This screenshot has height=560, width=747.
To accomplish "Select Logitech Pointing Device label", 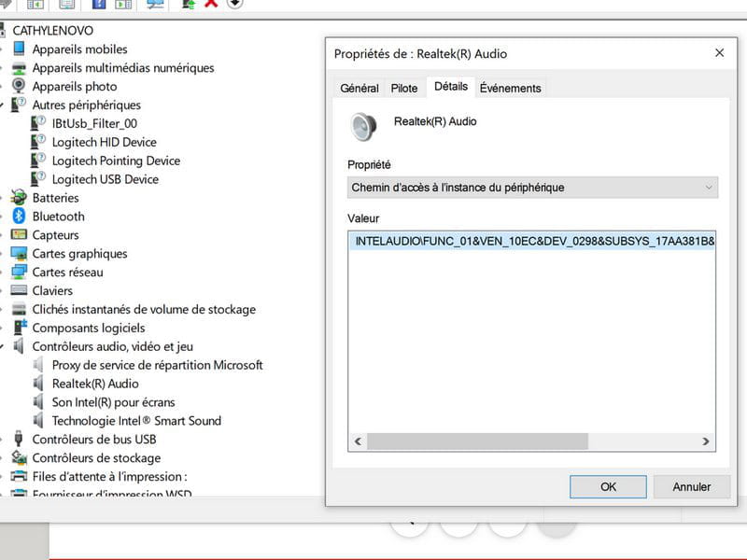I will coord(116,161).
